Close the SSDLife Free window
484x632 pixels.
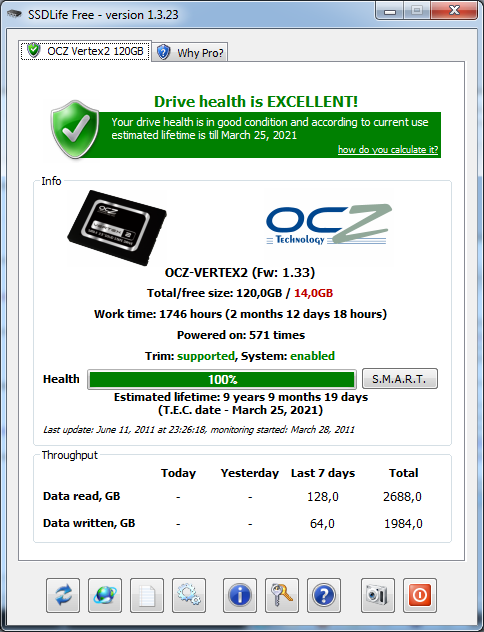tap(454, 11)
